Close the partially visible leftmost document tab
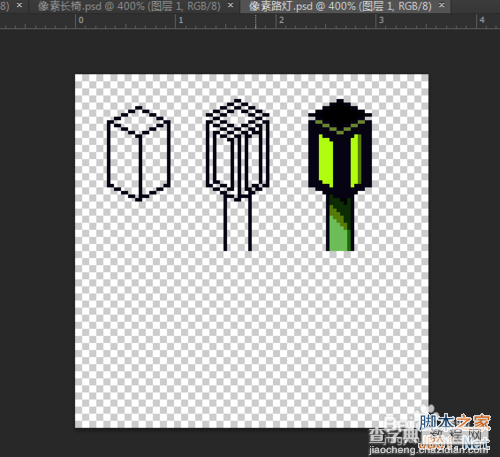The height and width of the screenshot is (457, 500). (20, 5)
